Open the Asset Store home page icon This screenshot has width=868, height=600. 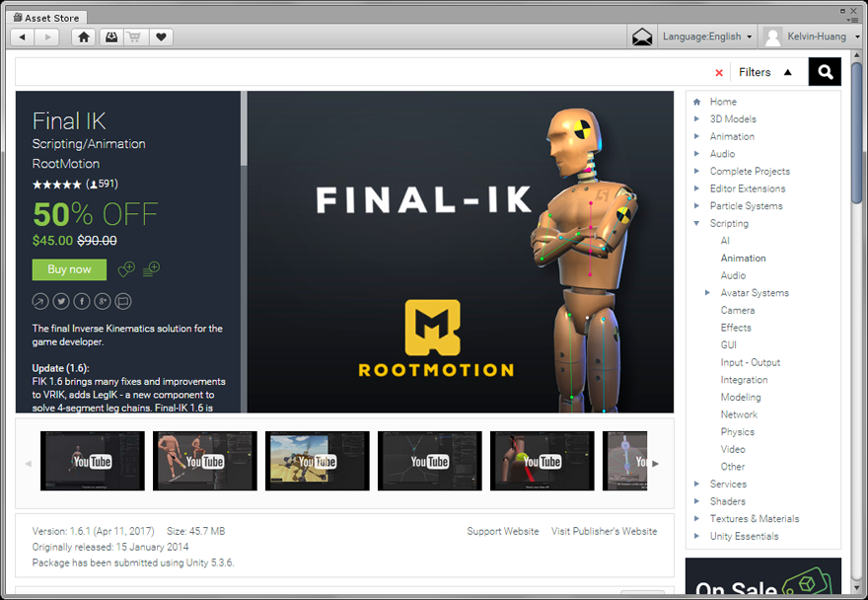pyautogui.click(x=84, y=37)
